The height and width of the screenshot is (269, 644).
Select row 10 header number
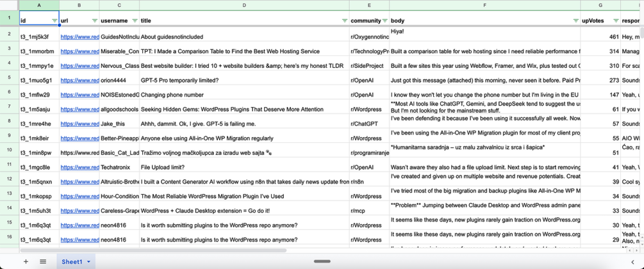click(10, 150)
